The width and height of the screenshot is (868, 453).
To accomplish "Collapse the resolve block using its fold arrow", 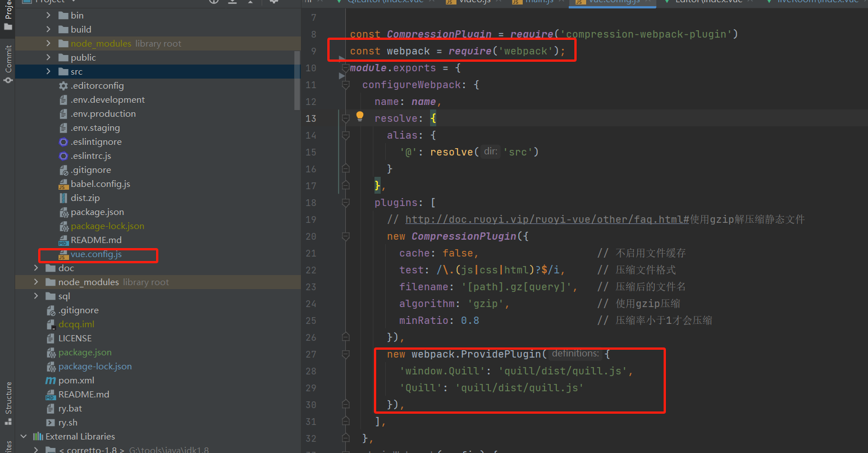I will tap(346, 118).
